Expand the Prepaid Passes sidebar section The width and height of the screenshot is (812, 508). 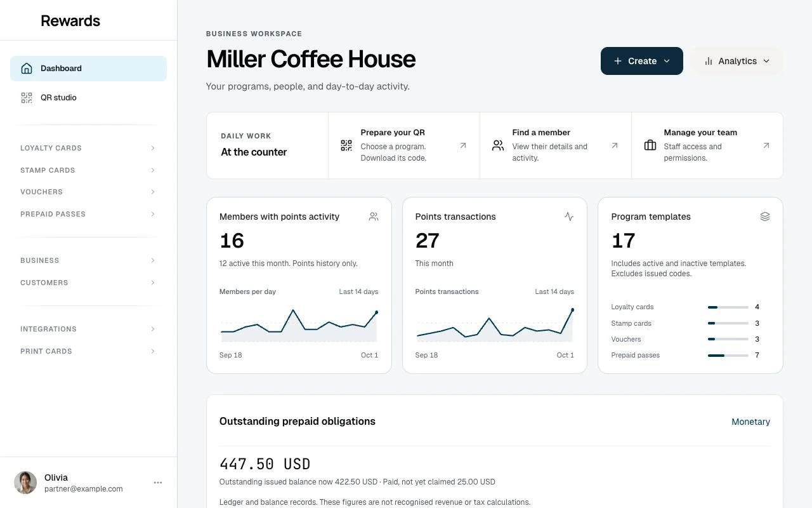click(x=88, y=214)
